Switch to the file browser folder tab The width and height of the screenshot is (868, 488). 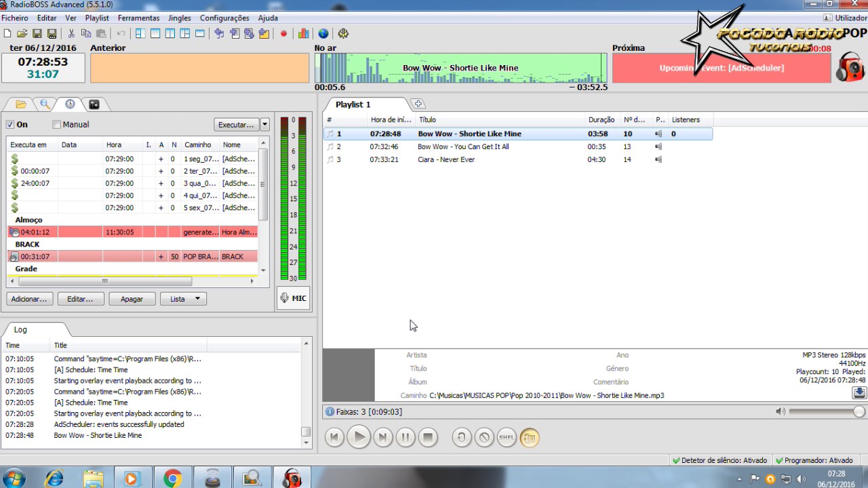[x=20, y=104]
